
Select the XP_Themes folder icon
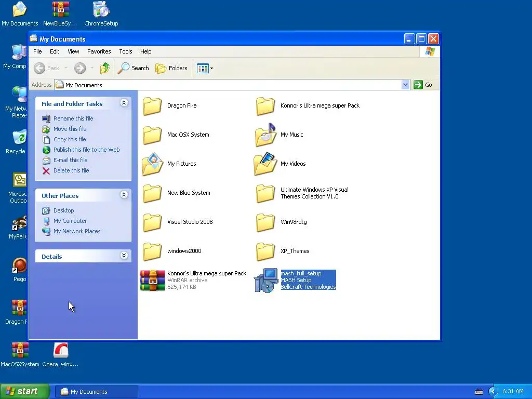265,251
